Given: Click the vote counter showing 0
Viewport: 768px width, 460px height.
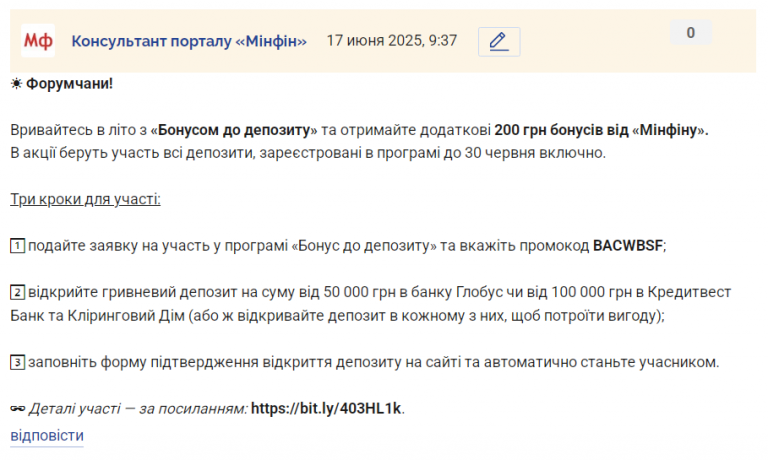Looking at the screenshot, I should (x=690, y=33).
